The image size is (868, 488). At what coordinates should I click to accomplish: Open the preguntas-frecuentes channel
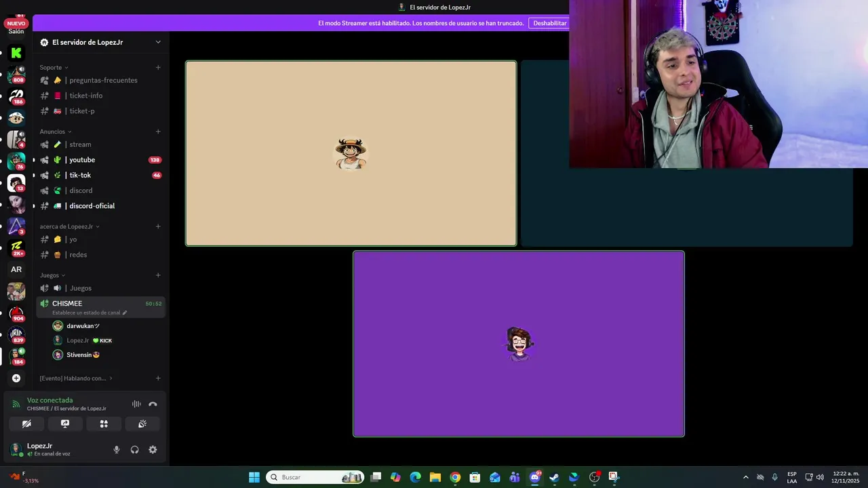100,80
